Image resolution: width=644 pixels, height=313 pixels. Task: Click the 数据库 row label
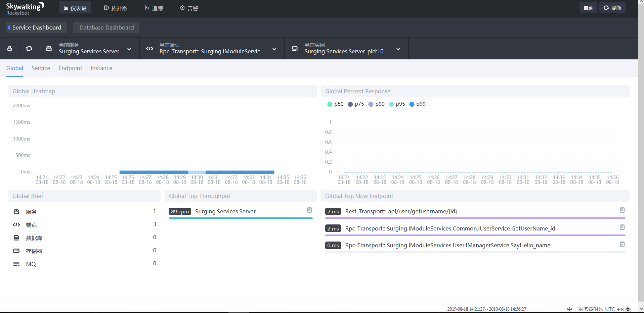[x=34, y=238]
